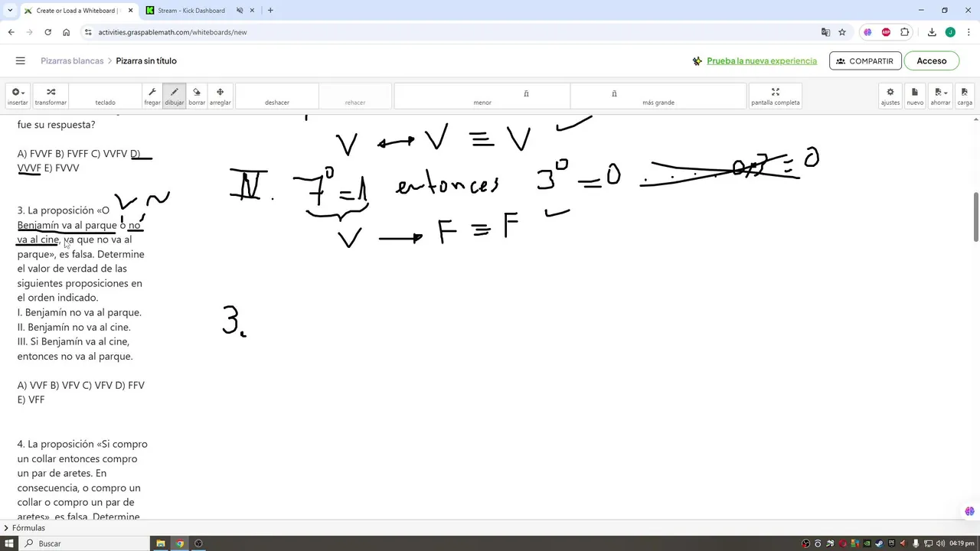Expand the Fórmulas panel

(24, 528)
